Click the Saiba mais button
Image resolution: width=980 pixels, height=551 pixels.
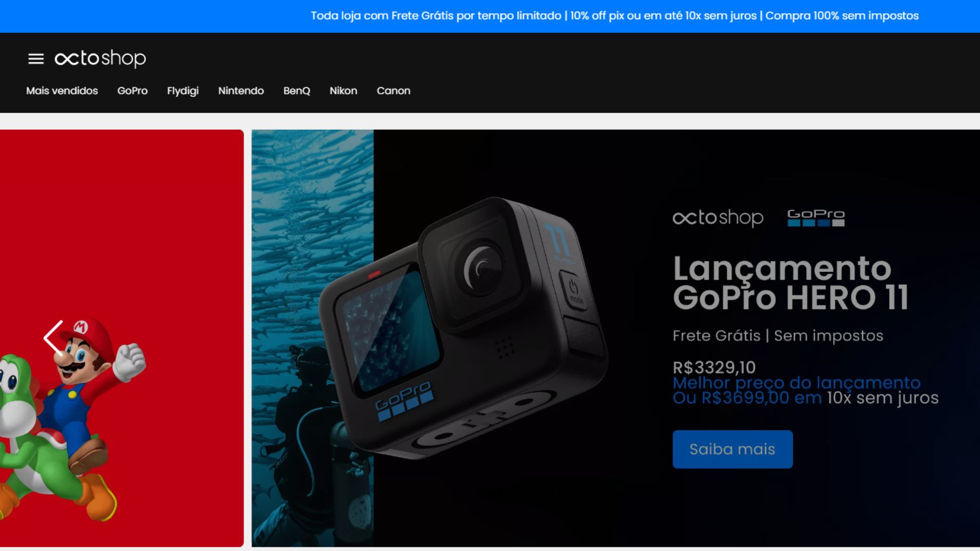732,449
